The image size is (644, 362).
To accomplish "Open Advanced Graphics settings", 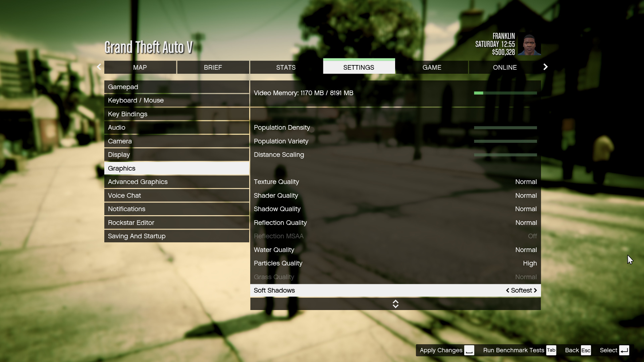I will tap(138, 182).
